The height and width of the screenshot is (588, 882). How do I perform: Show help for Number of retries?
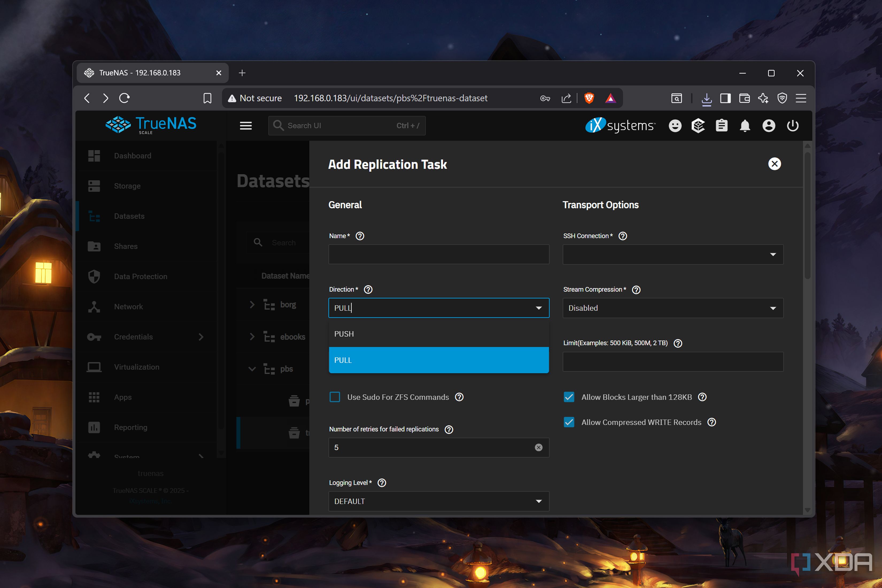pos(448,430)
